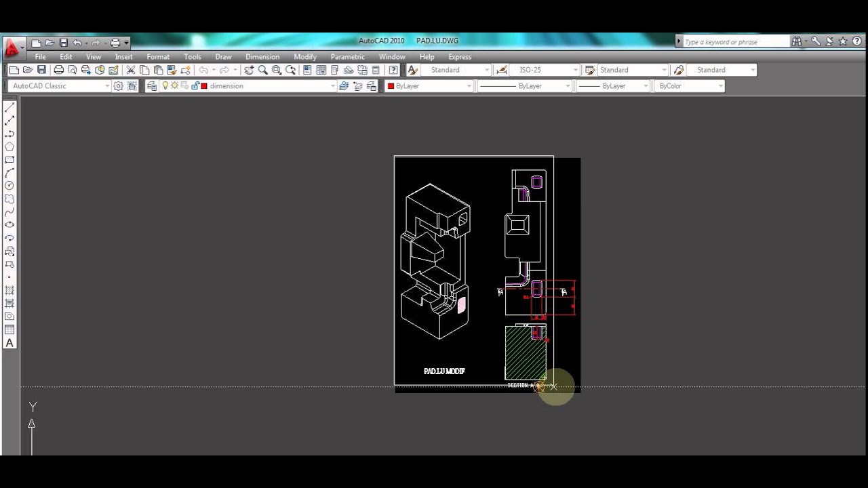Screen dimensions: 868x488
Task: Toggle dimension layer on/off lightbulb
Action: 165,86
